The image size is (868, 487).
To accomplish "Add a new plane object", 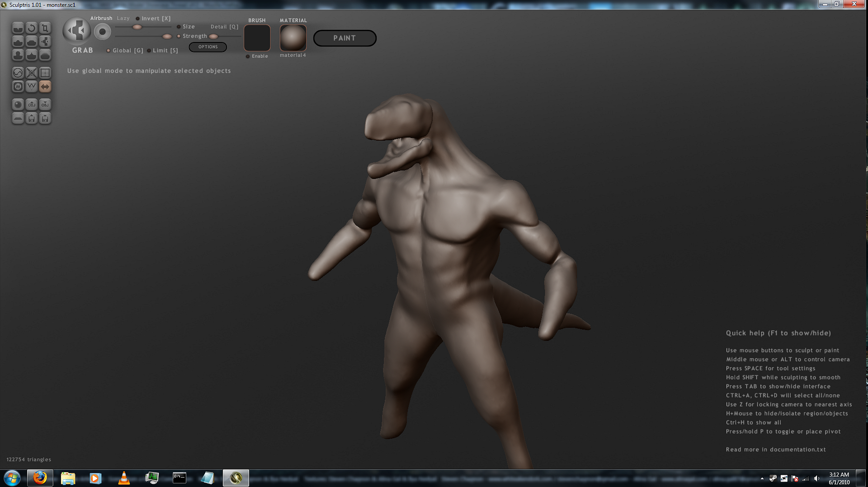I will pyautogui.click(x=18, y=118).
